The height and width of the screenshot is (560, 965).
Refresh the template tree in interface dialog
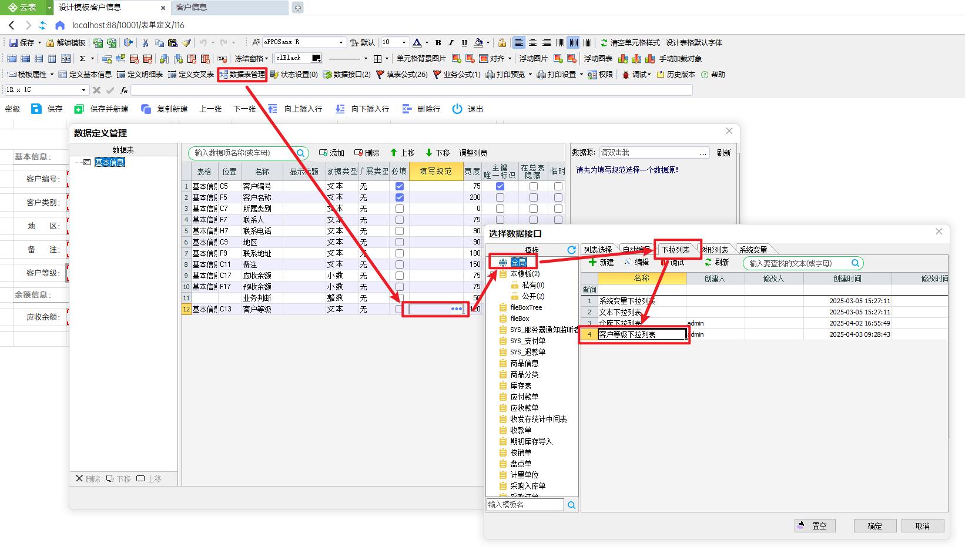pos(571,250)
